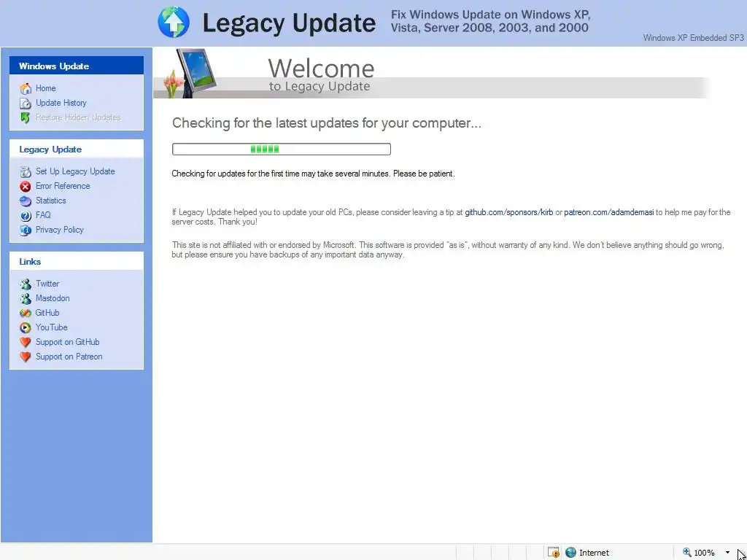747x560 pixels.
Task: Open the Update History link
Action: (x=61, y=103)
